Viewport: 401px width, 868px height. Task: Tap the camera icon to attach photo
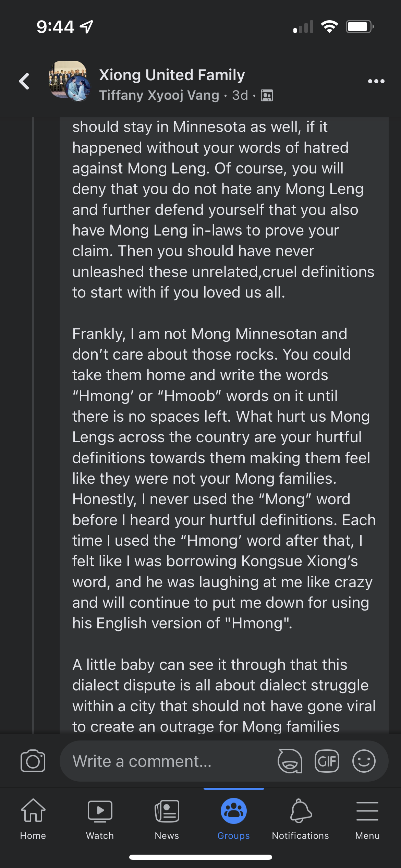(33, 761)
